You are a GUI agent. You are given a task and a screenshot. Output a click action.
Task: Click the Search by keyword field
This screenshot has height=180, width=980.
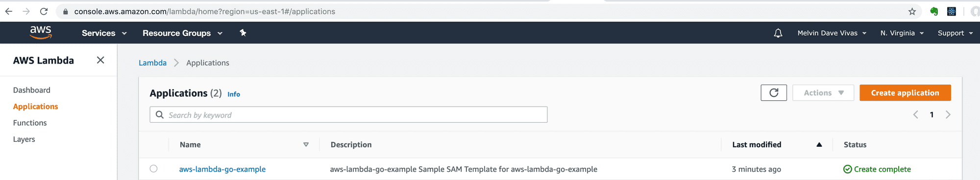click(348, 115)
